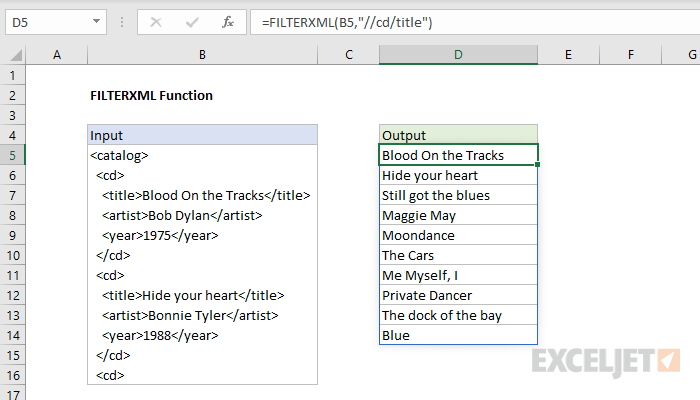Click the formula bar options dots
Screen dimensions: 700x400
122,22
